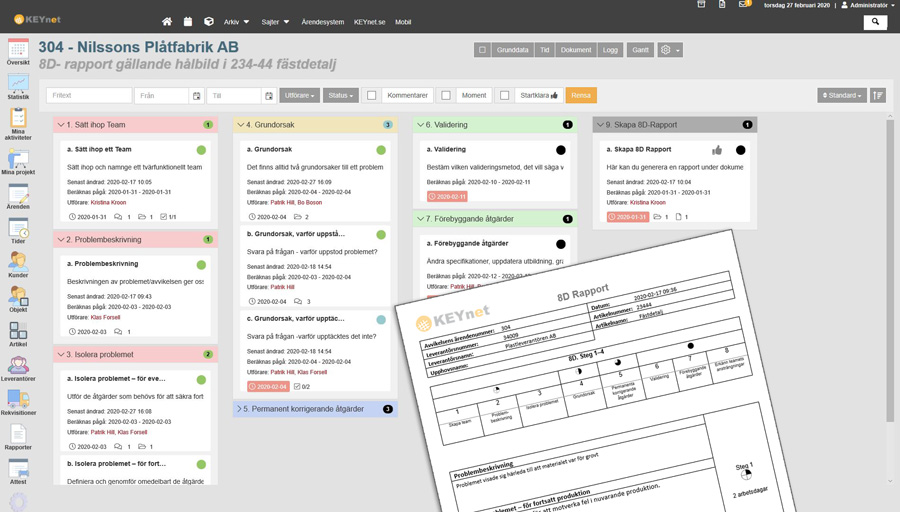
Task: Open the Sajter menu
Action: (x=276, y=22)
